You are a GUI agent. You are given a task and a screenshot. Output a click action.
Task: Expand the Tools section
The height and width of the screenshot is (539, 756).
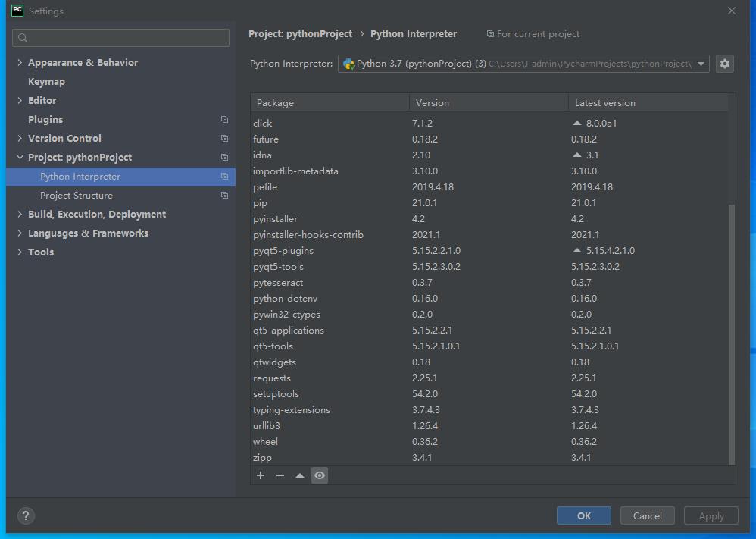click(x=20, y=252)
